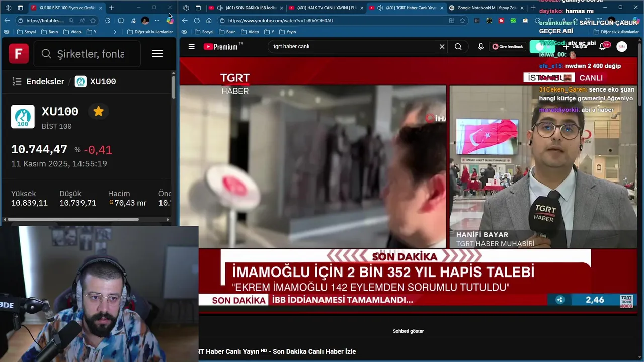644x362 pixels.
Task: Open Video bookmarks folder in Fintables window
Action: coord(72,32)
